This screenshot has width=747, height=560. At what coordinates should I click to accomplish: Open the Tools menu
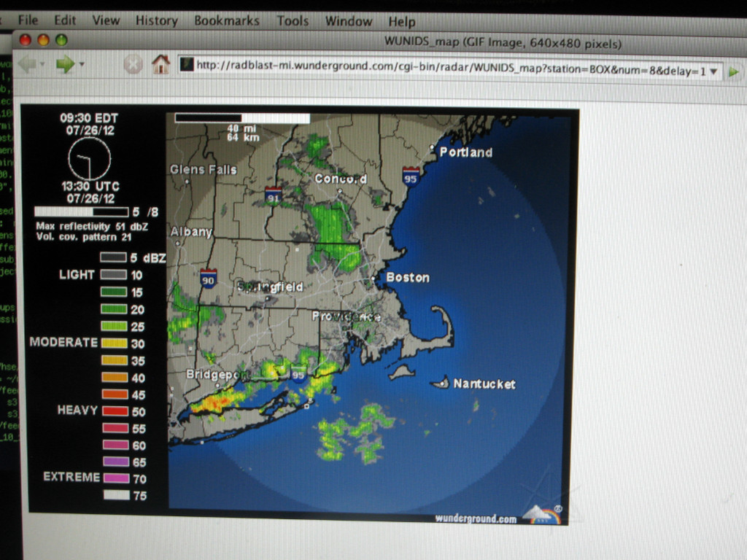point(292,20)
